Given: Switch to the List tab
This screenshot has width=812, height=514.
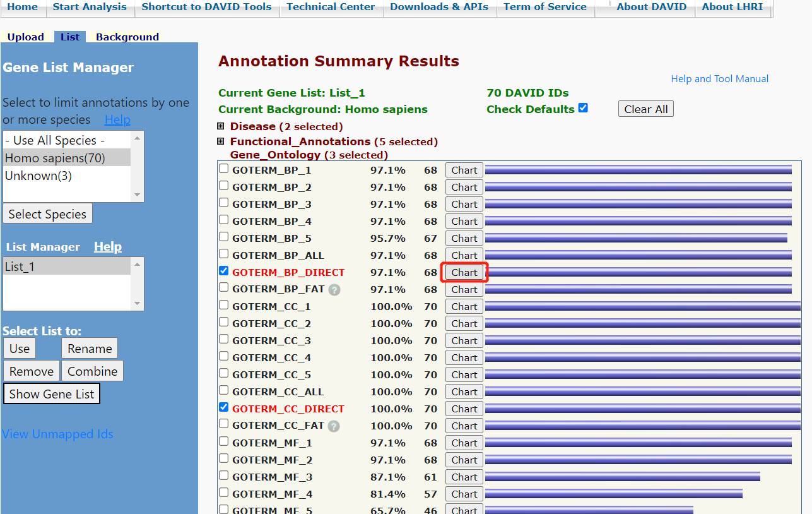Looking at the screenshot, I should (70, 37).
